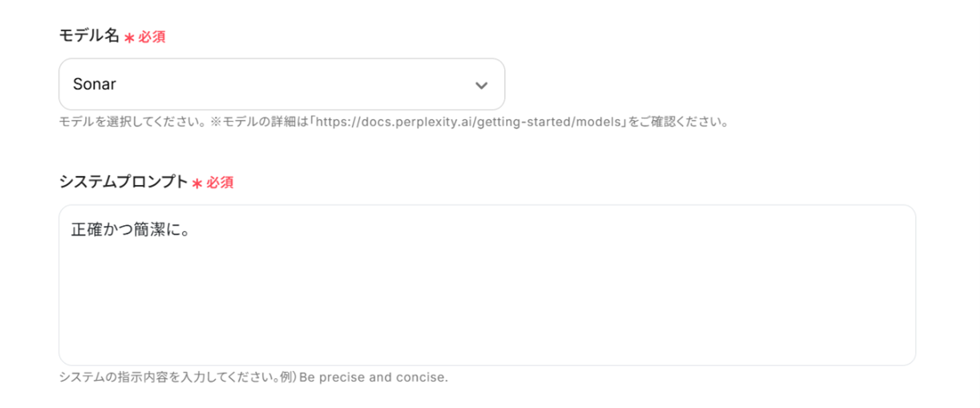Click the red asterisk beside システムプロンプト
The width and height of the screenshot is (980, 408).
pyautogui.click(x=197, y=183)
